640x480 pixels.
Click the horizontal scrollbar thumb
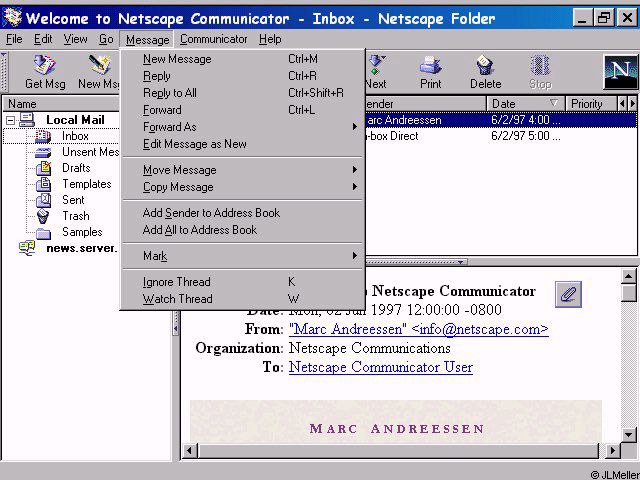click(398, 451)
